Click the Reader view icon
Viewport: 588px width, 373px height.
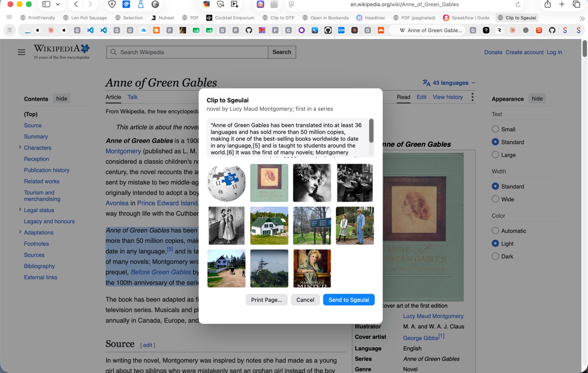291,4
